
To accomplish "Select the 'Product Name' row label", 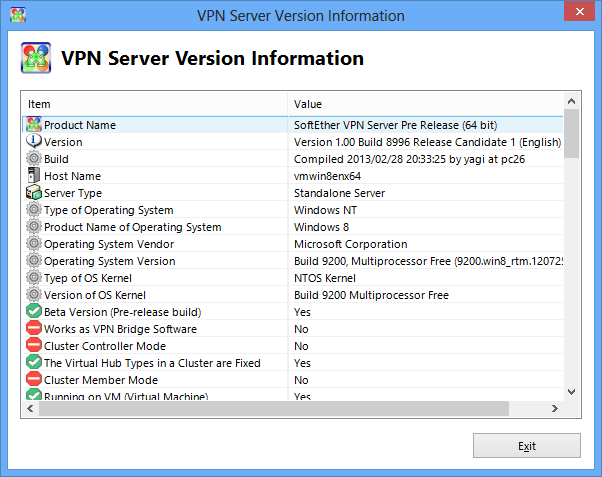I will pos(80,125).
